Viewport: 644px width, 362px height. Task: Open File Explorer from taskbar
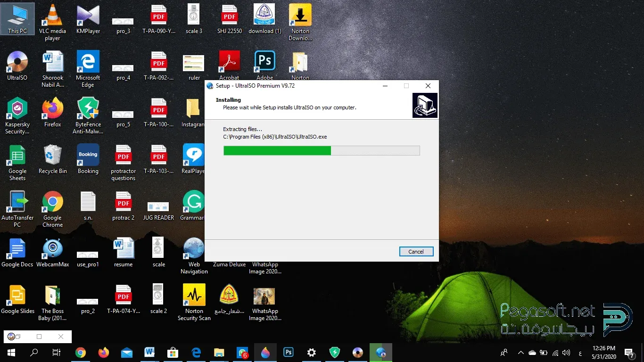point(219,353)
